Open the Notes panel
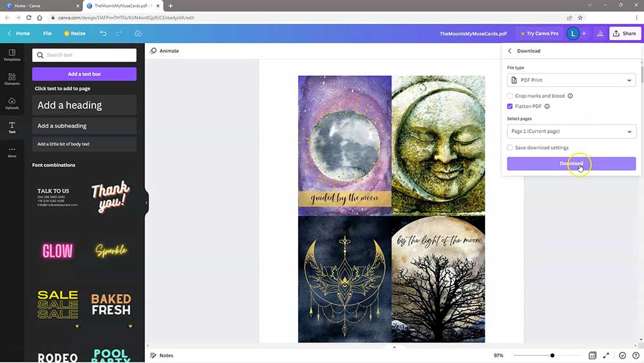The width and height of the screenshot is (644, 363). (162, 355)
